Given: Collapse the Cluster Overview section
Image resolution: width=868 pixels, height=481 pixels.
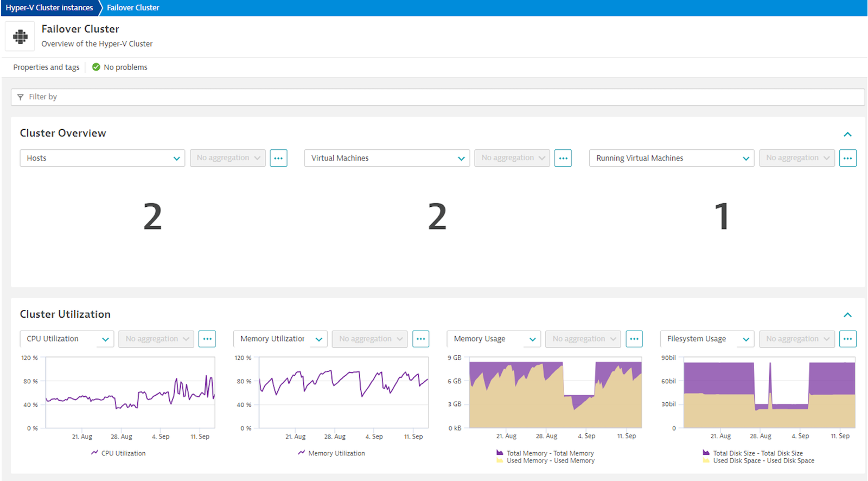Looking at the screenshot, I should pyautogui.click(x=848, y=134).
